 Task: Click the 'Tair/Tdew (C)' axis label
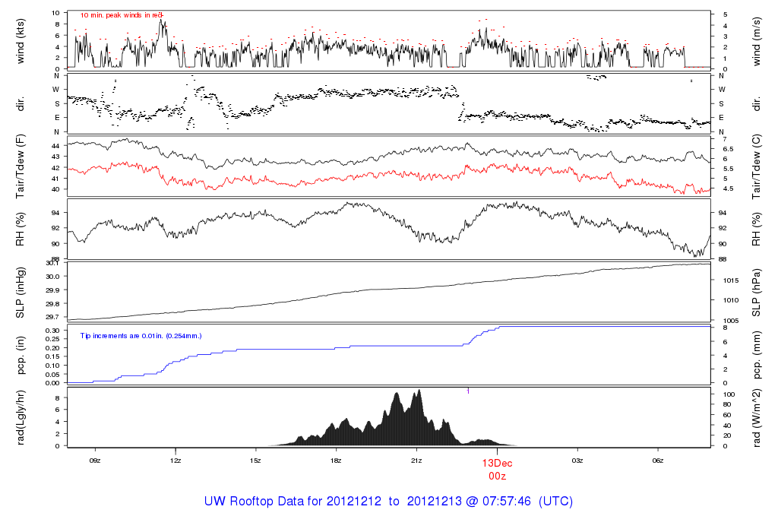756,166
